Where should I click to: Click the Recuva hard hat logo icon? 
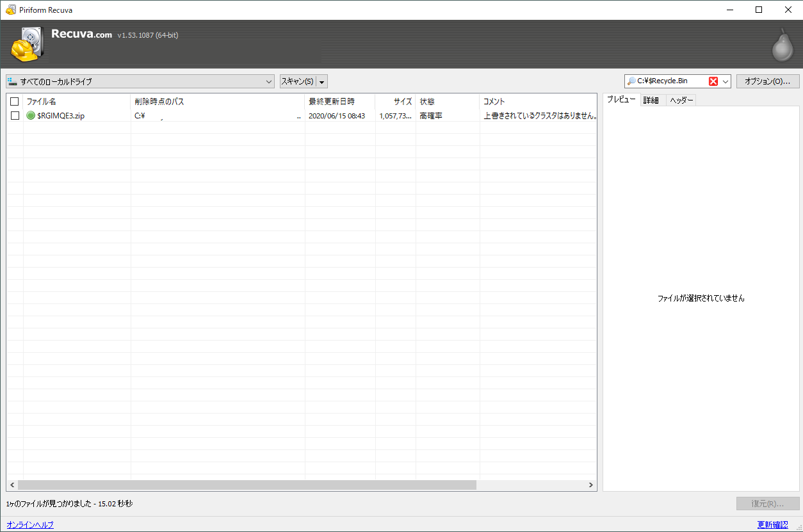tap(28, 44)
